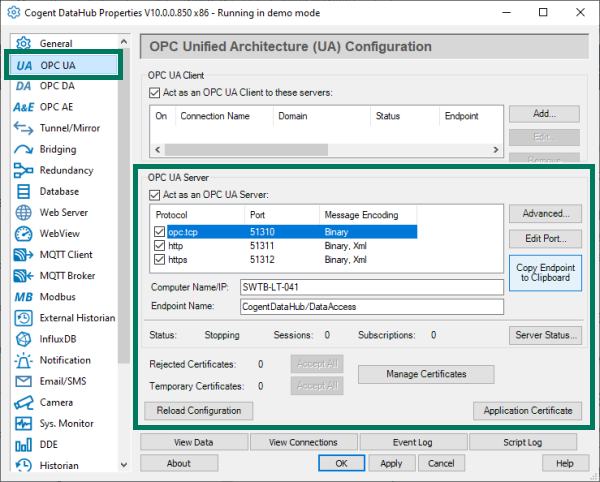The image size is (600, 482).
Task: Open the OPC AE (A&E) icon
Action: pyautogui.click(x=23, y=107)
